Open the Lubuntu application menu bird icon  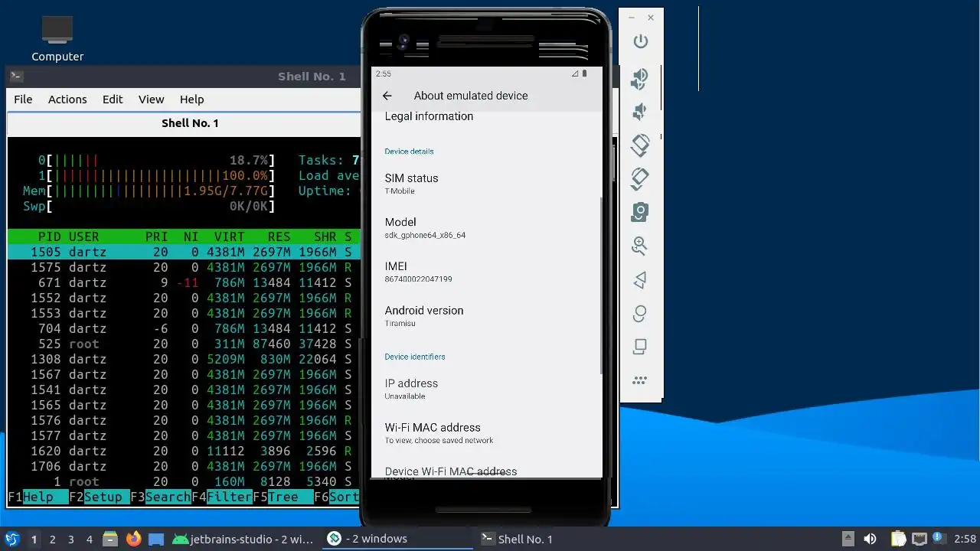(12, 539)
